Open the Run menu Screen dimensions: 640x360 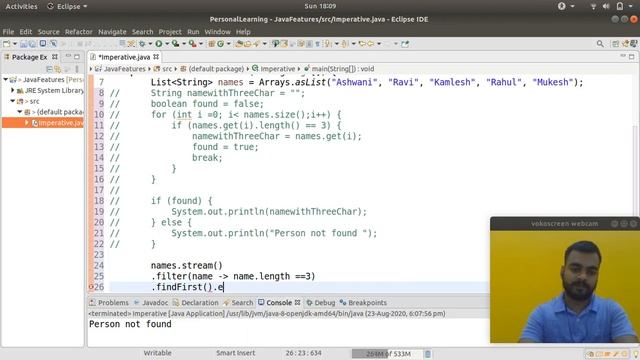pos(193,31)
